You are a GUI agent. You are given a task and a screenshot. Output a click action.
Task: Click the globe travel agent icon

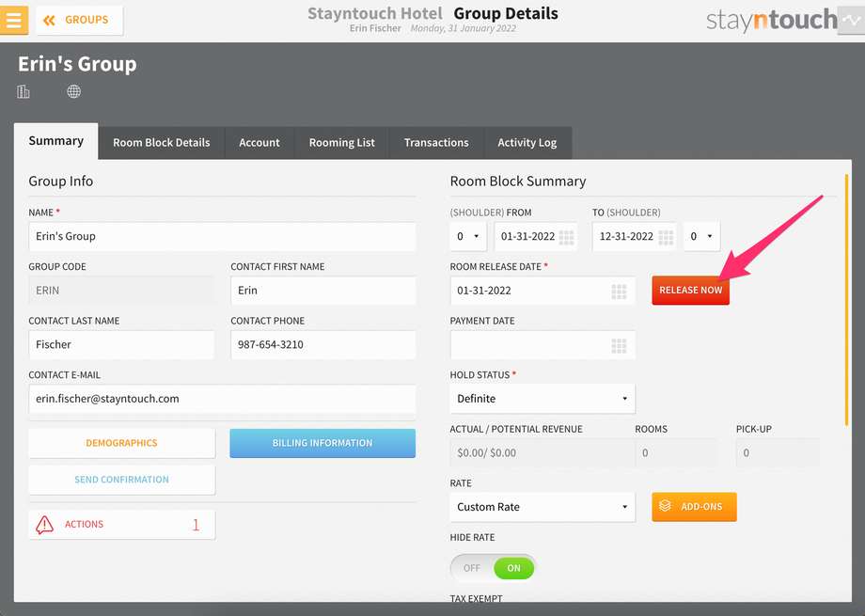(74, 91)
